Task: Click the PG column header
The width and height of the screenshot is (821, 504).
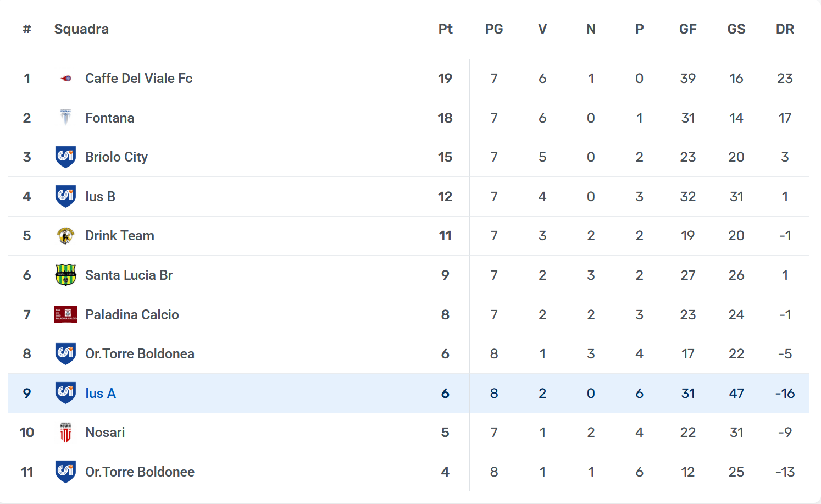Action: 494,29
